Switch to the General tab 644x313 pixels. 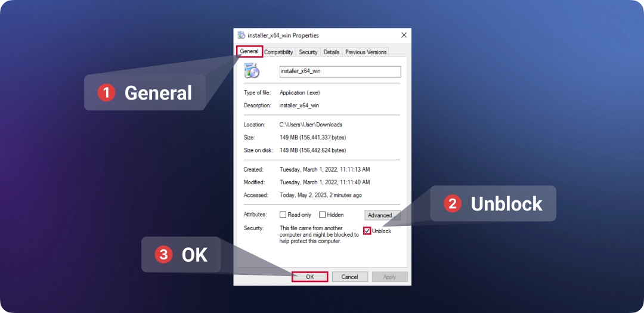click(249, 52)
